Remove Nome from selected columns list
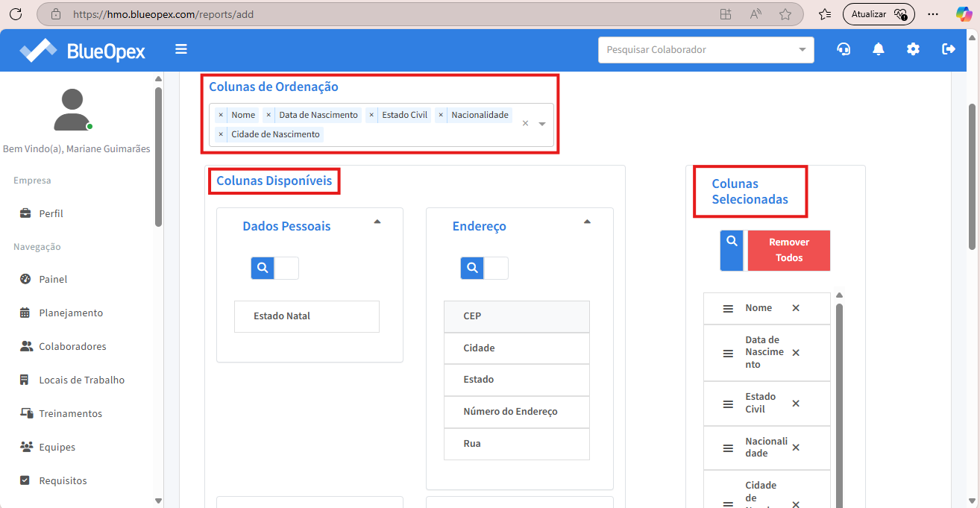The image size is (980, 508). [796, 308]
